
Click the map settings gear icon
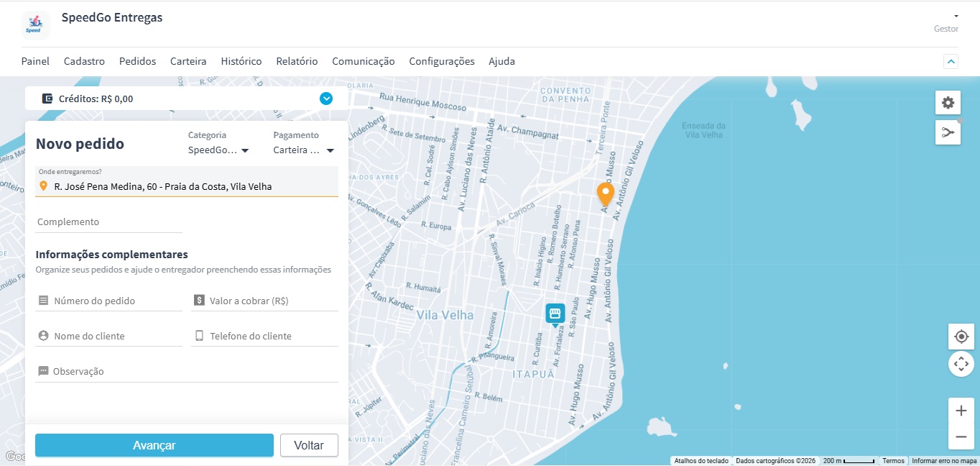pos(948,103)
